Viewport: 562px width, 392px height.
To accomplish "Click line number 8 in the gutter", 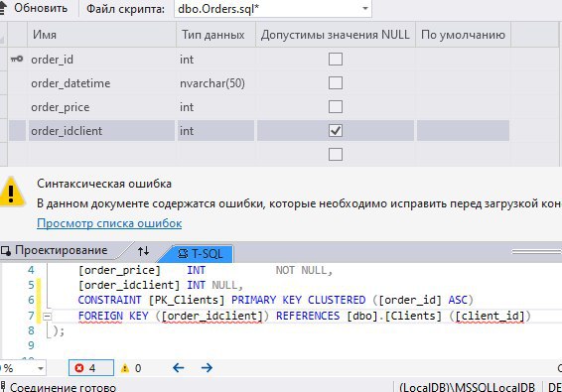I will click(x=31, y=330).
